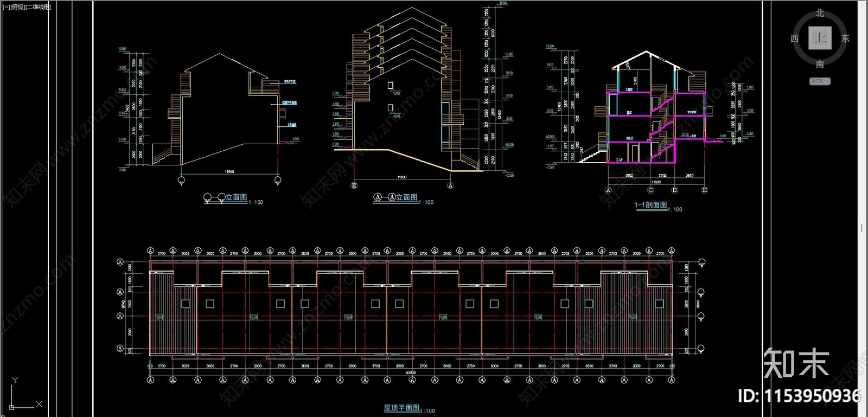
Task: Select the 1:100 scale beside 屋顶平面图
Action: click(428, 411)
